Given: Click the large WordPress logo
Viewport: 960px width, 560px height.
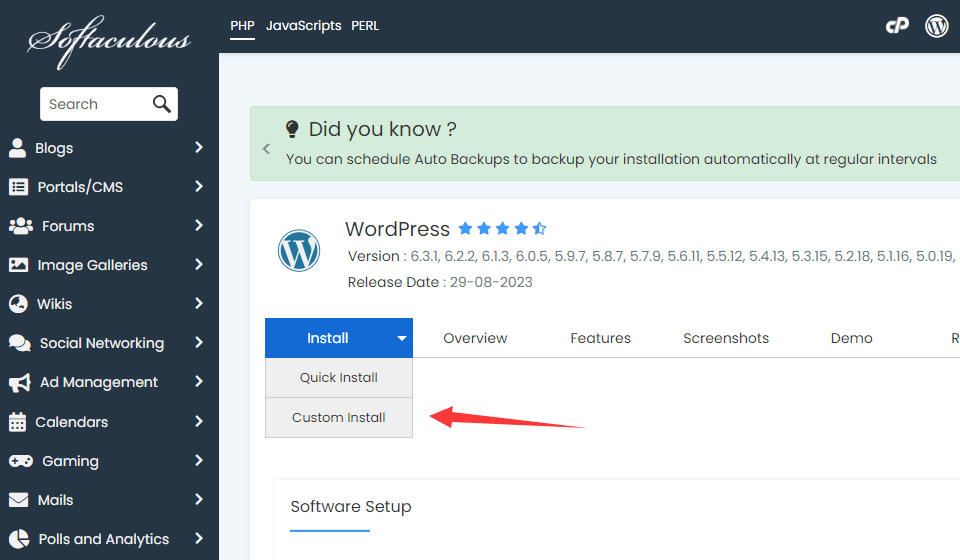Looking at the screenshot, I should point(299,250).
